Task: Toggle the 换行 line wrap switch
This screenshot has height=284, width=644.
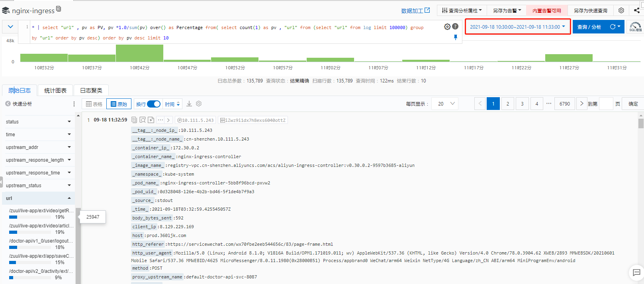Action: [x=153, y=104]
